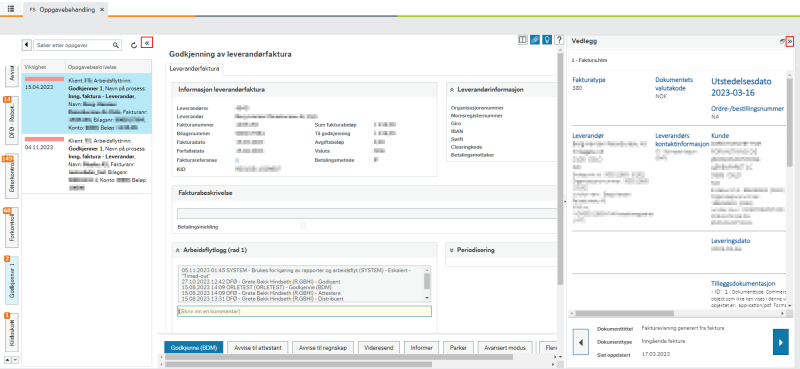The width and height of the screenshot is (800, 369).
Task: Click the Videresend button
Action: pyautogui.click(x=379, y=348)
